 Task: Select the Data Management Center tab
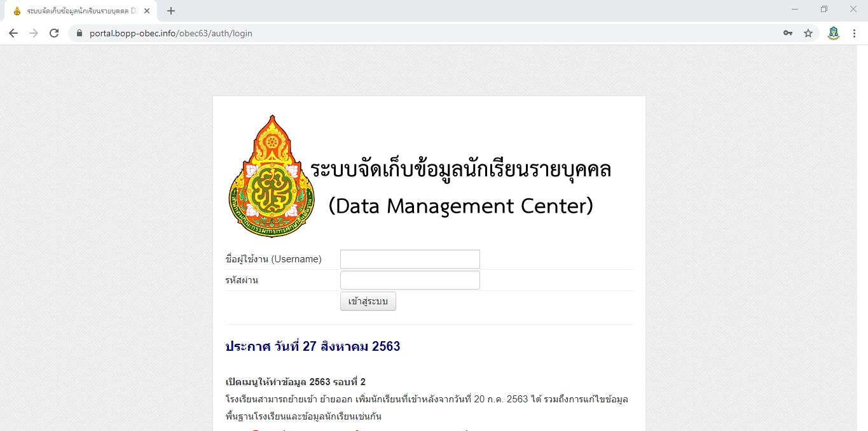(x=79, y=11)
